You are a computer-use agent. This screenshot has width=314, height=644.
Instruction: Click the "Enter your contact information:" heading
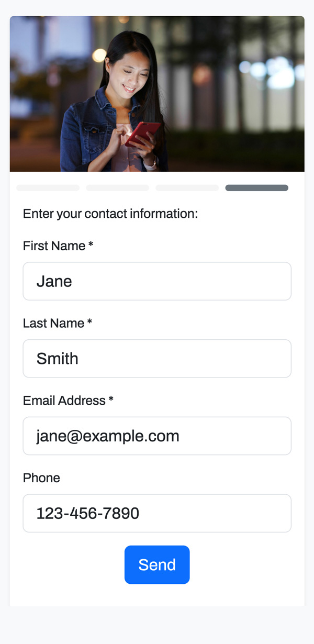coord(110,214)
